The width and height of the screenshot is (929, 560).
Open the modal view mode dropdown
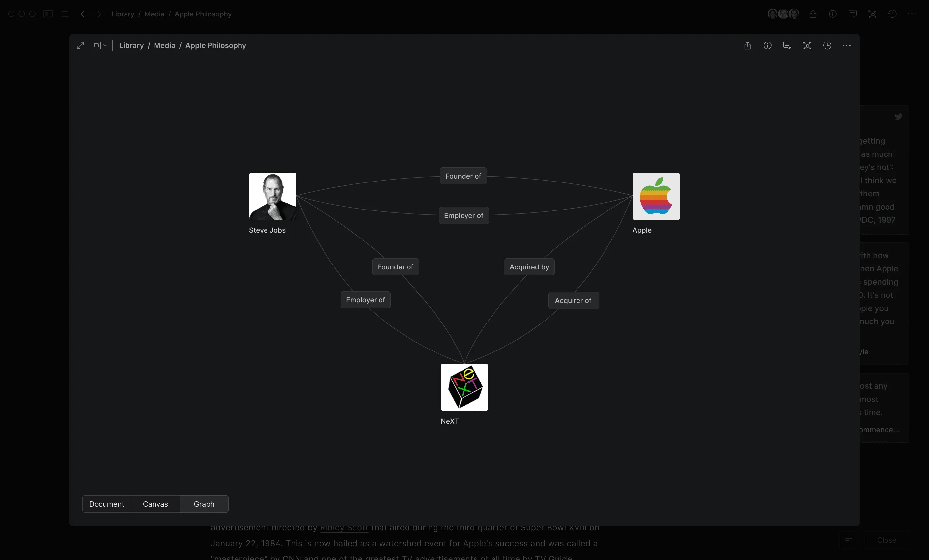[x=99, y=46]
